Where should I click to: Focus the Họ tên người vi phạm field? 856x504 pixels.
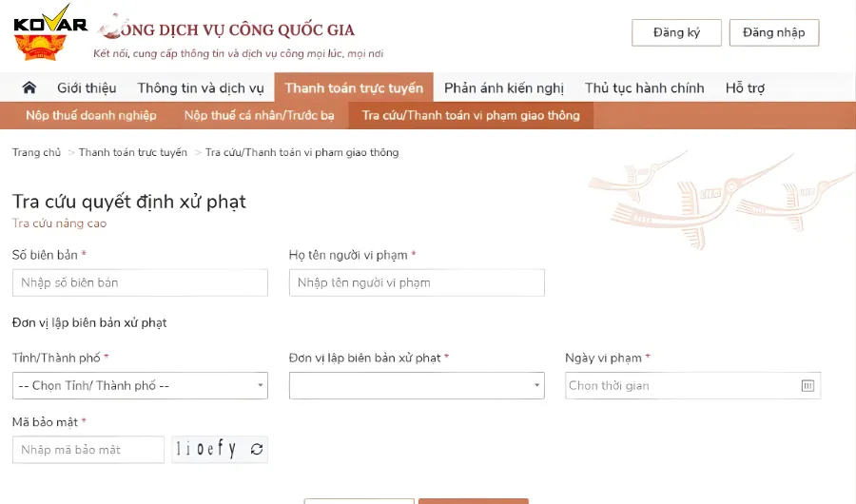(417, 282)
